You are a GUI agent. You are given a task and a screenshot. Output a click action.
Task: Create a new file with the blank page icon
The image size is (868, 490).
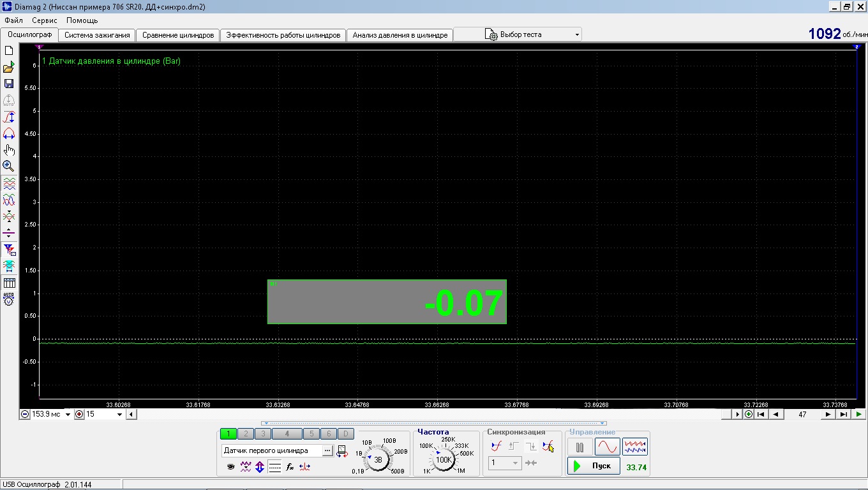pyautogui.click(x=9, y=50)
